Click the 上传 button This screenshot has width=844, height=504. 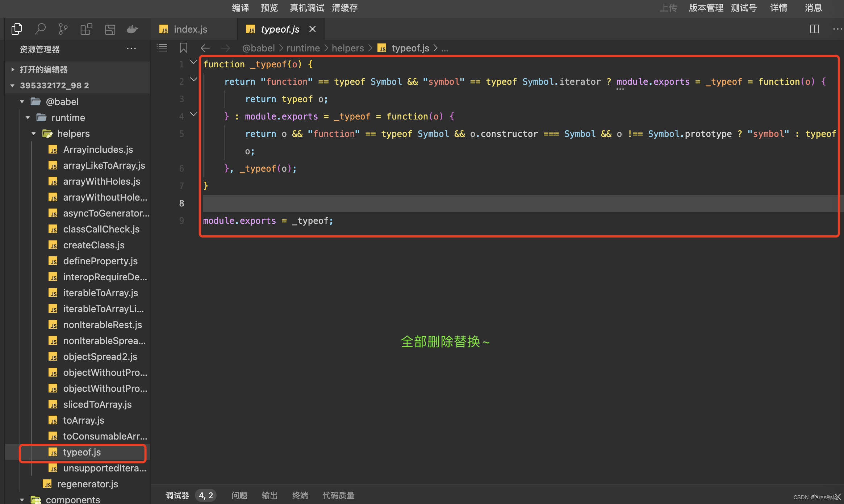tap(668, 8)
